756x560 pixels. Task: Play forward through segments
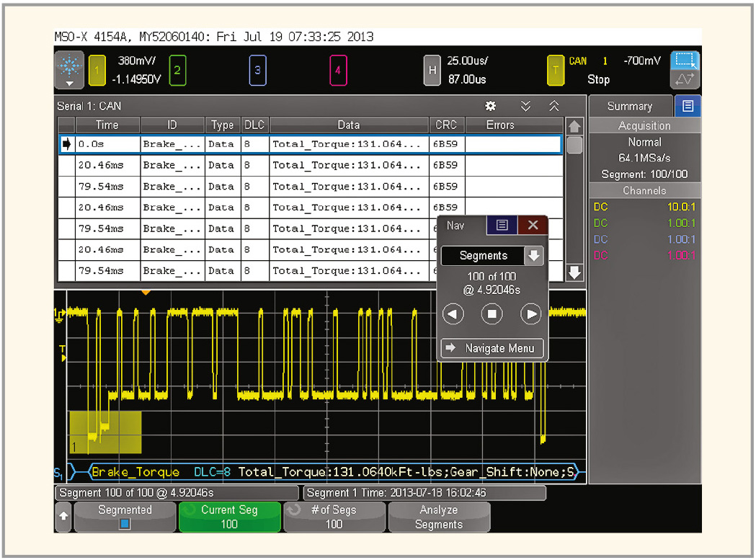click(x=530, y=314)
